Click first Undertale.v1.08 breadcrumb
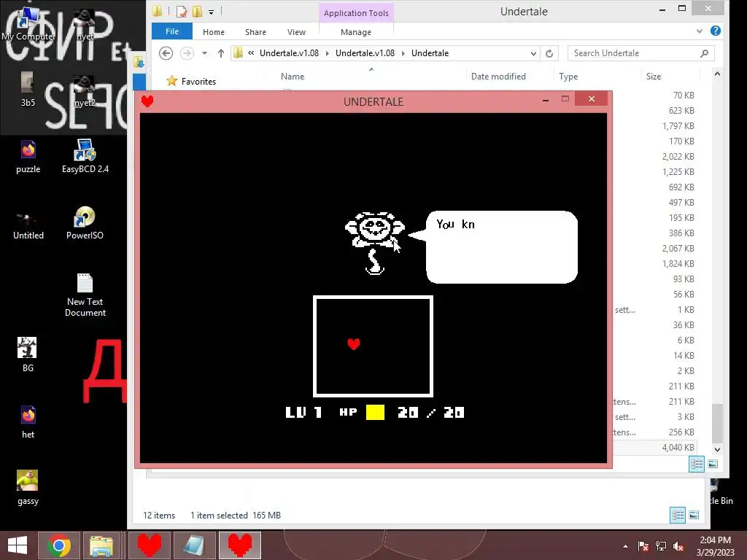Image resolution: width=747 pixels, height=560 pixels. pyautogui.click(x=289, y=52)
